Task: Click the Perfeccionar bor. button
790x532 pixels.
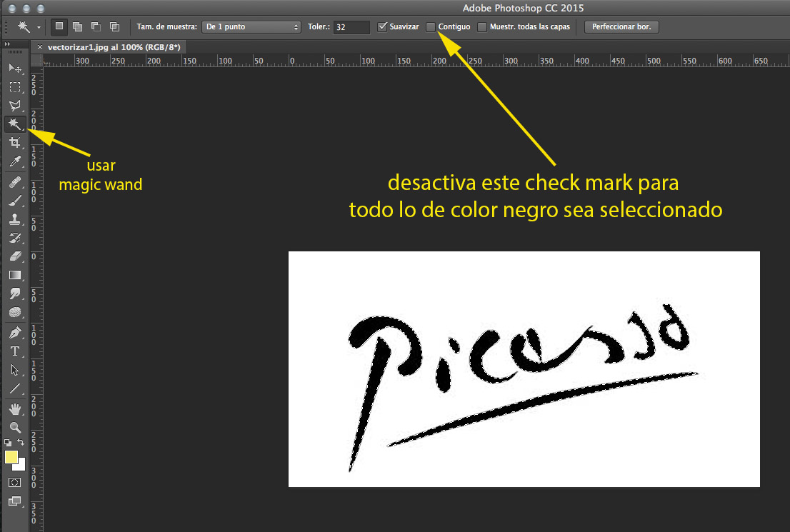Action: tap(621, 26)
